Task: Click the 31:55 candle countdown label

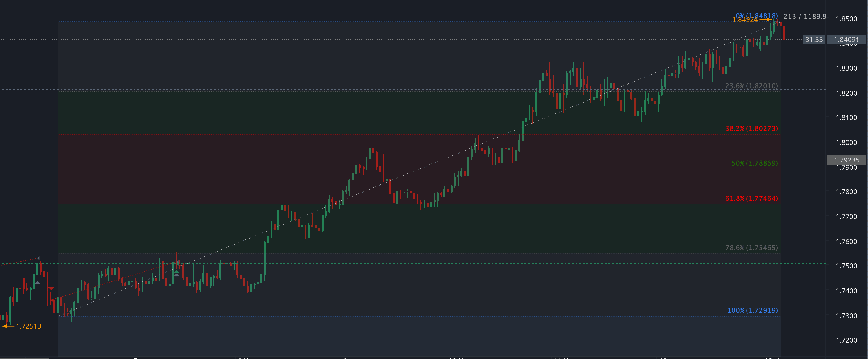Action: pyautogui.click(x=814, y=40)
